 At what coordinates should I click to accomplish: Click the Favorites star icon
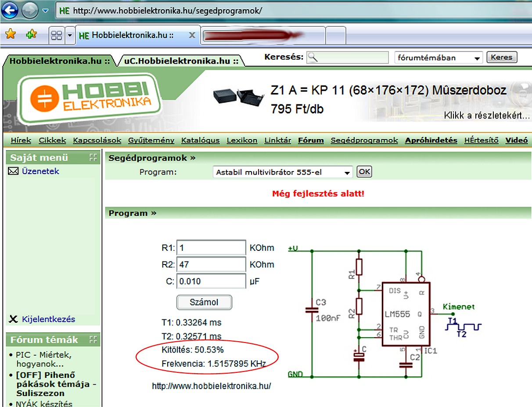point(10,35)
